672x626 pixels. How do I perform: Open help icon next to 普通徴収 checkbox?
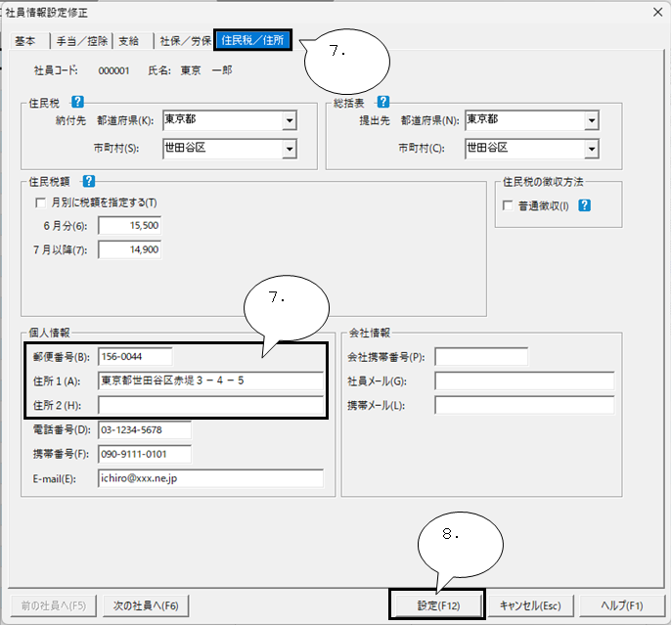click(x=585, y=205)
